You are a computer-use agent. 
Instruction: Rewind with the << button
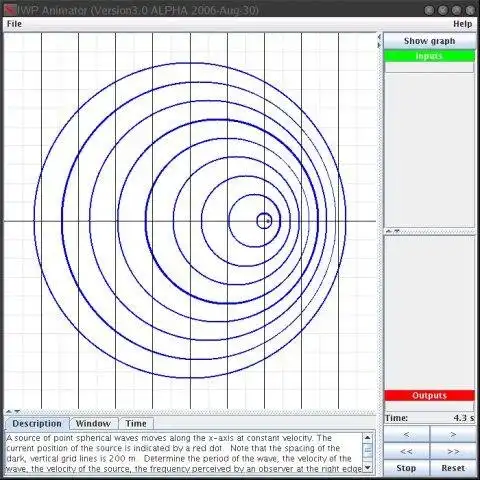[406, 451]
